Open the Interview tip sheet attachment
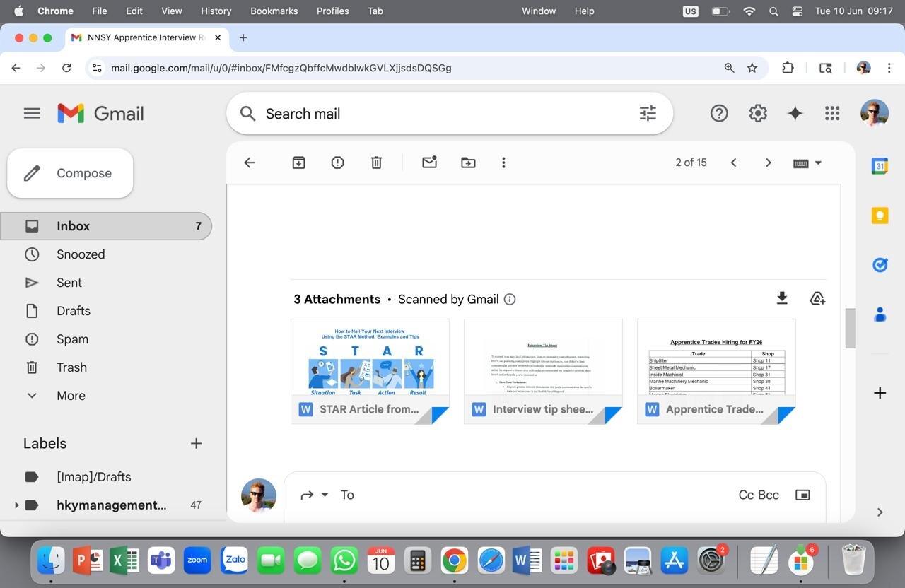 pyautogui.click(x=543, y=371)
